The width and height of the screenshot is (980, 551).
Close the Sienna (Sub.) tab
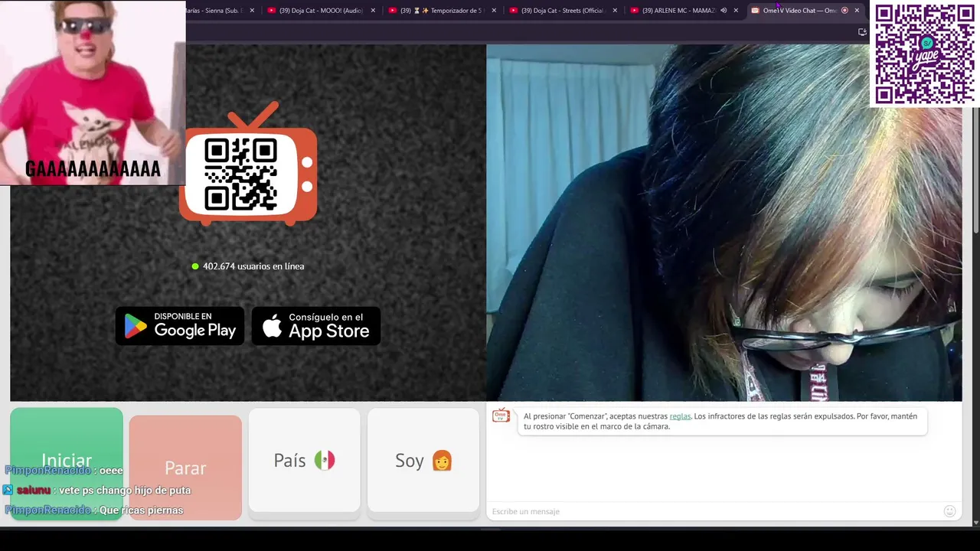point(252,11)
